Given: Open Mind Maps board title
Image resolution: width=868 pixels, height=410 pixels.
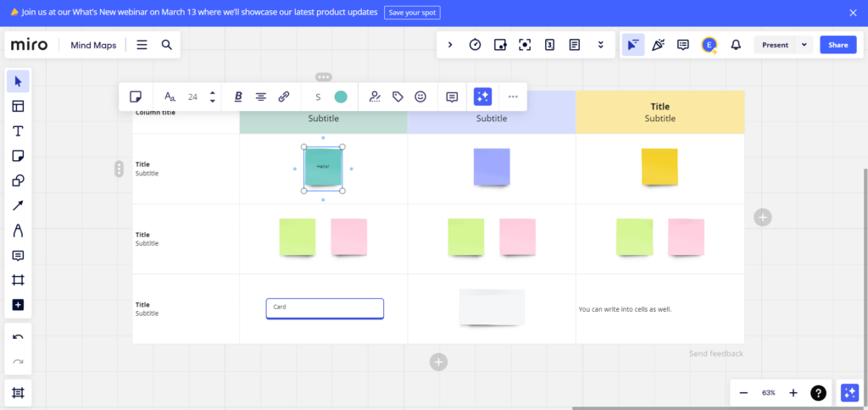Looking at the screenshot, I should tap(93, 46).
